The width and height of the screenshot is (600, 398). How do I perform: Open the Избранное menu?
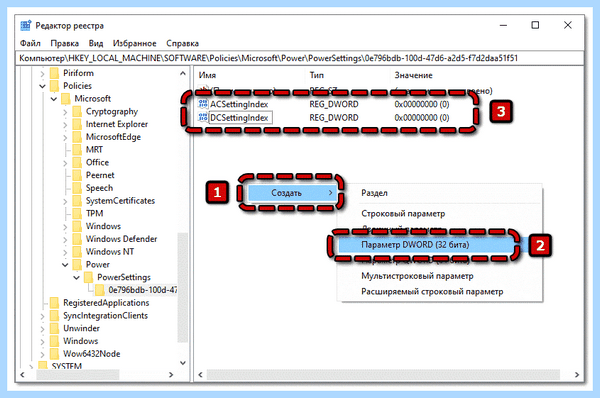click(x=134, y=43)
